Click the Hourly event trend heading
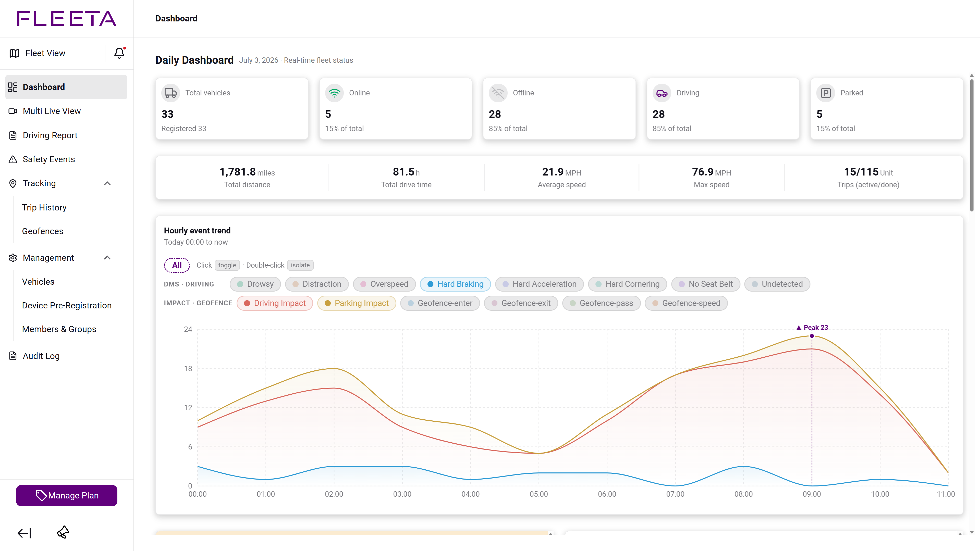Screen dimensions: 980x551 click(197, 231)
